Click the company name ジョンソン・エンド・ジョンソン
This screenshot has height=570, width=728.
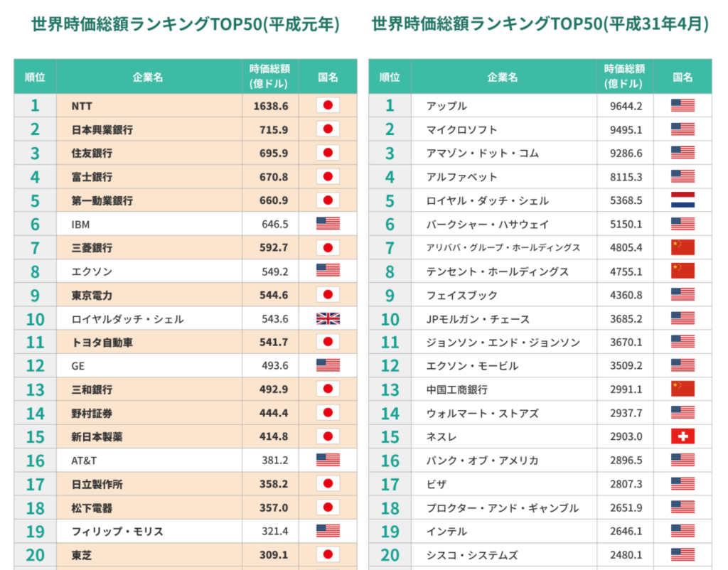pyautogui.click(x=503, y=343)
